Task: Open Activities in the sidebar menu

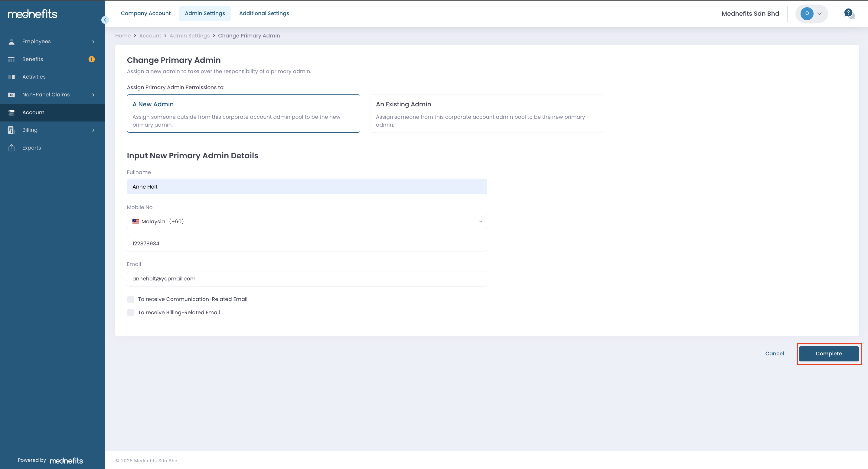Action: pos(52,77)
